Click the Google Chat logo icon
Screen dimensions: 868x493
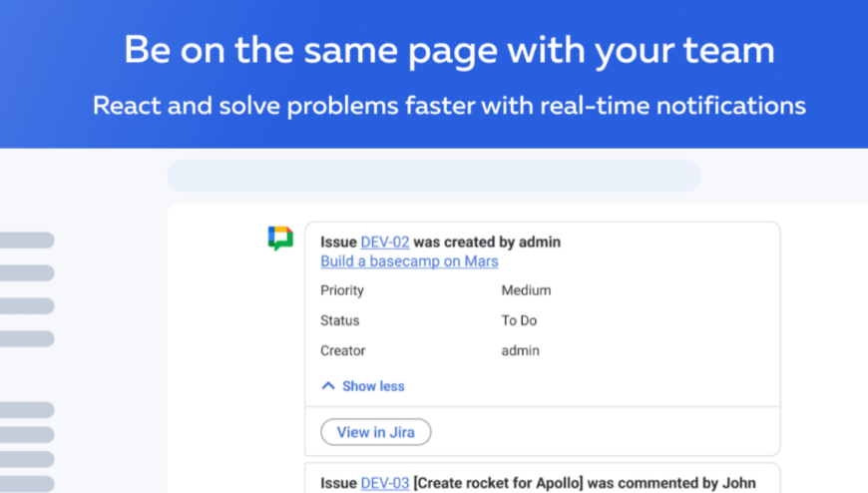coord(280,239)
